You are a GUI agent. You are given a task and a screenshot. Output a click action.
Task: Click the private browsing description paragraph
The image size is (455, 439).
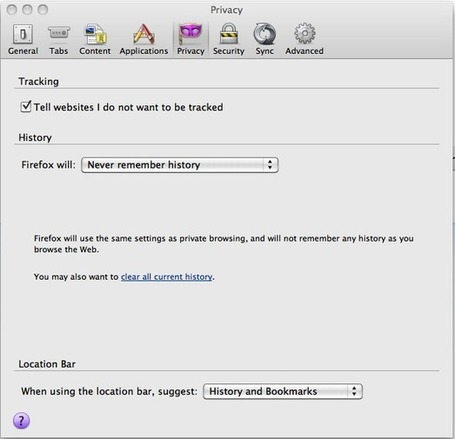click(x=224, y=244)
